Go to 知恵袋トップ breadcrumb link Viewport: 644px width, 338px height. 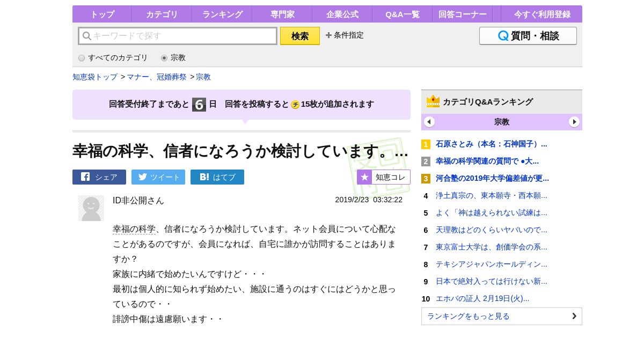(95, 77)
